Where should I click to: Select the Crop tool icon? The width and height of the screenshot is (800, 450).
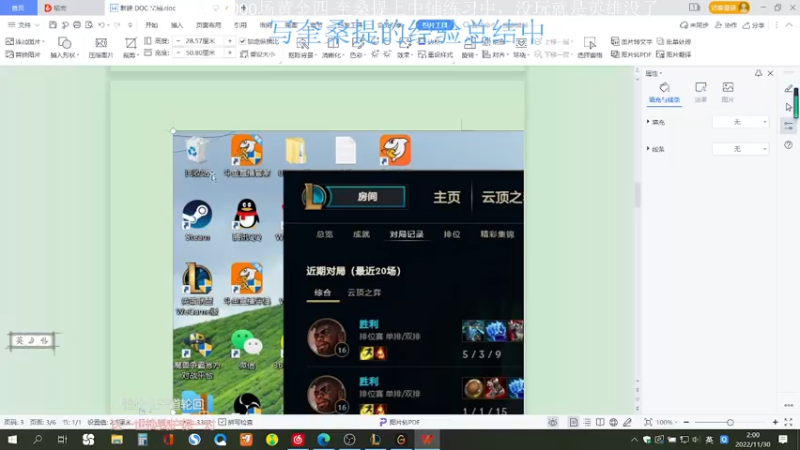[131, 43]
